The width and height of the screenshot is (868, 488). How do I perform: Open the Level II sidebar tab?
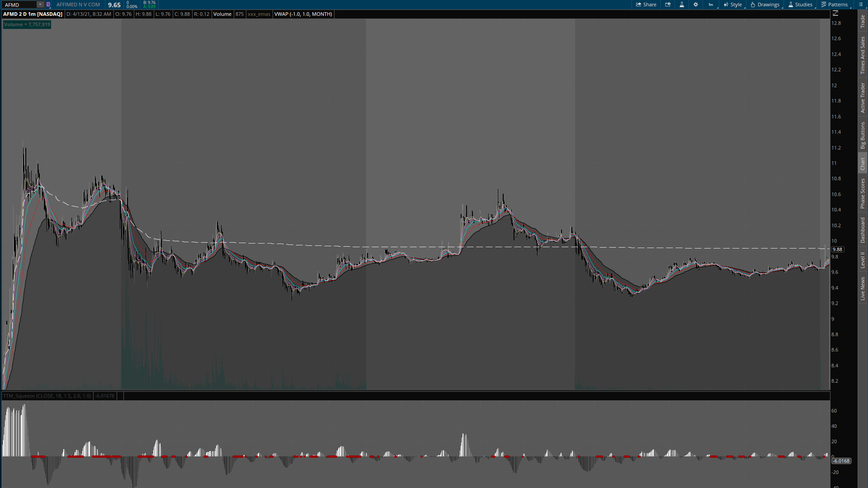tap(863, 260)
